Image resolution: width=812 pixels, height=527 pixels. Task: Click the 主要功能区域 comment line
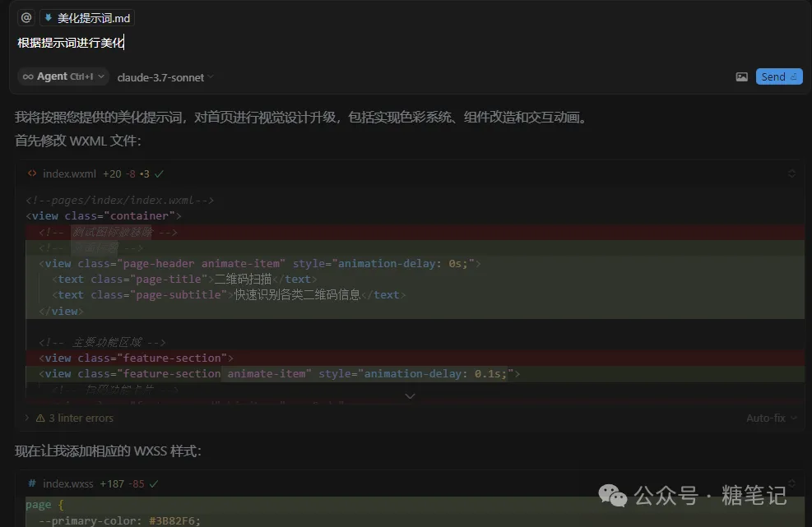pyautogui.click(x=102, y=342)
